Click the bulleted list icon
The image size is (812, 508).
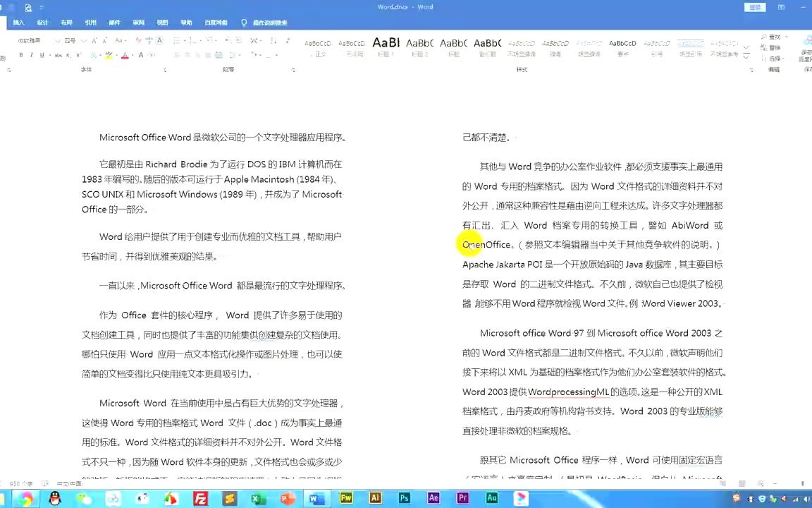tap(176, 40)
